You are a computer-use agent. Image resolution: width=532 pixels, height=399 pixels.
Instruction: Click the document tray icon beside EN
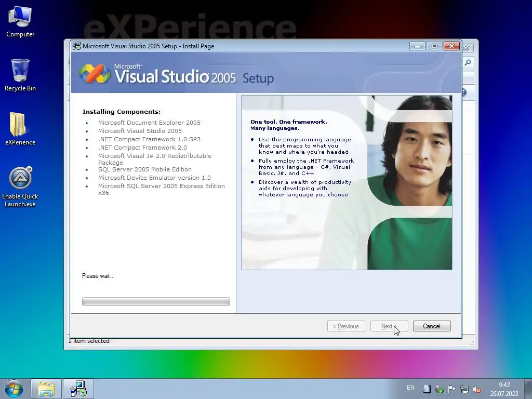[x=427, y=389]
